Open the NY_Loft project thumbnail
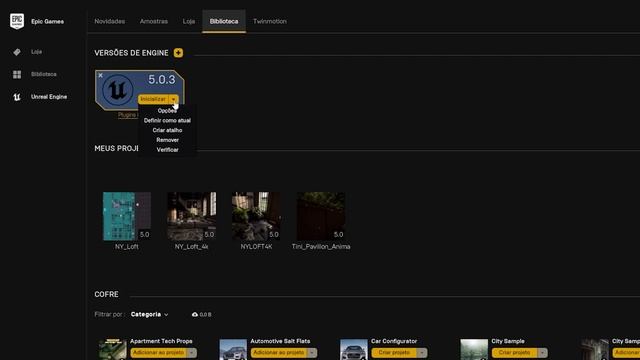 [x=127, y=216]
